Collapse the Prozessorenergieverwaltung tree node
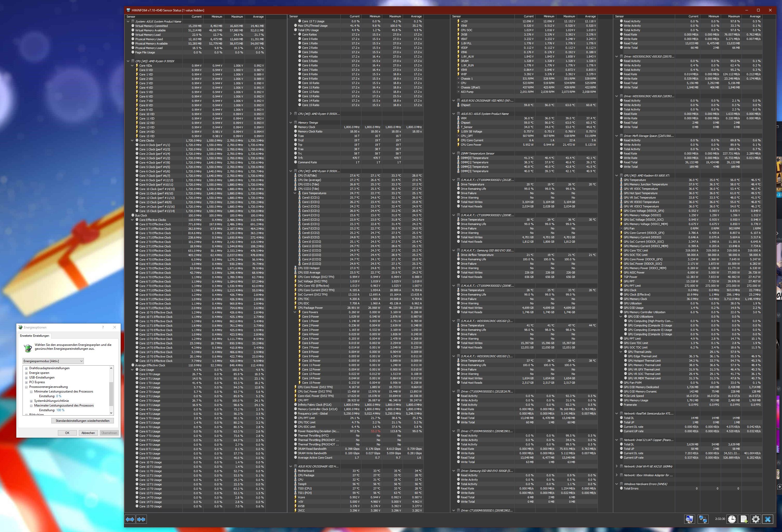This screenshot has height=532, width=782. [x=26, y=387]
